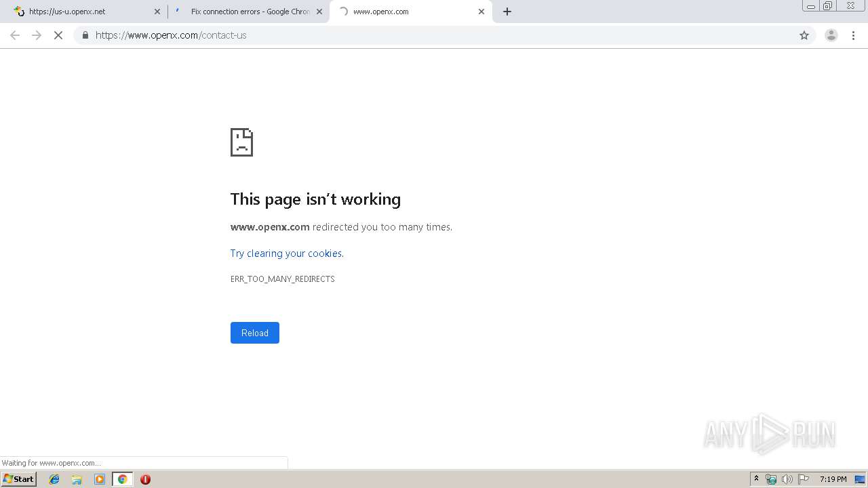The image size is (868, 488).
Task: View site information via lock icon
Action: (85, 35)
